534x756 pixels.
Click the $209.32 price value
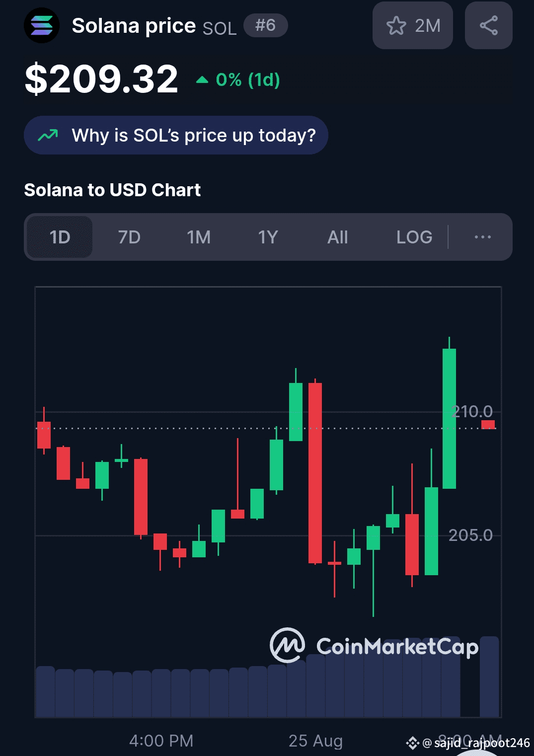(101, 78)
